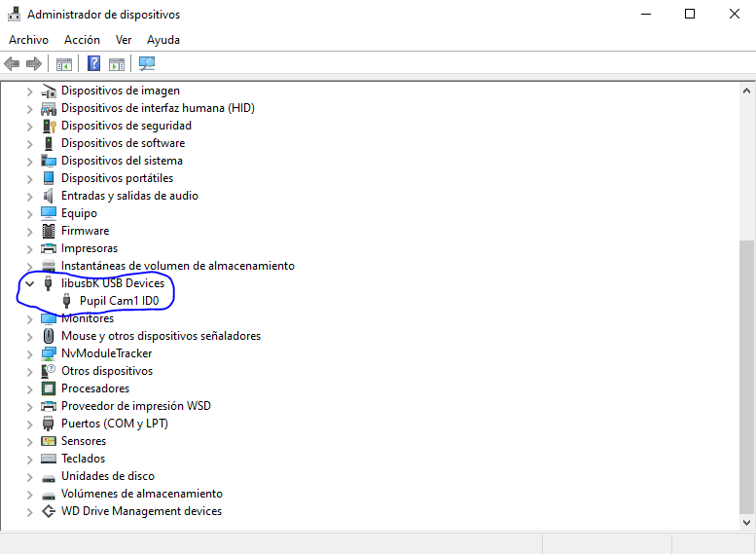Select WD Drive Management devices label
The width and height of the screenshot is (756, 554).
click(141, 511)
